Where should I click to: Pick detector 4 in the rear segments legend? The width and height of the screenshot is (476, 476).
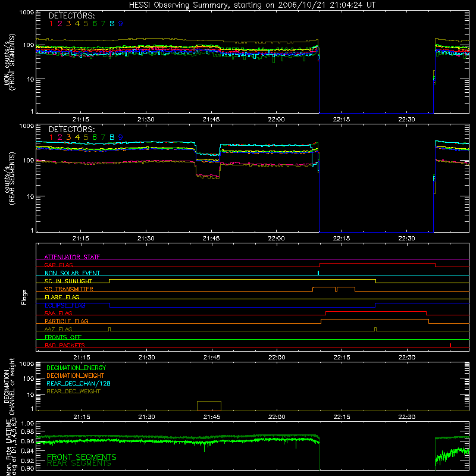click(x=77, y=137)
